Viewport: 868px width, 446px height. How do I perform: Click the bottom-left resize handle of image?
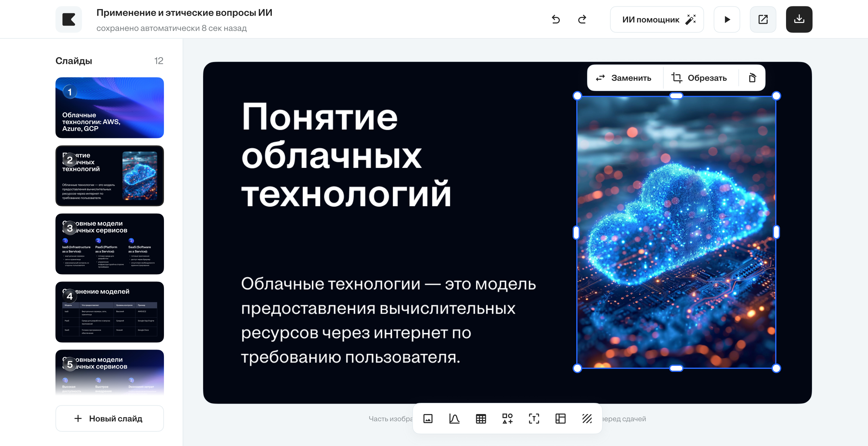(577, 368)
